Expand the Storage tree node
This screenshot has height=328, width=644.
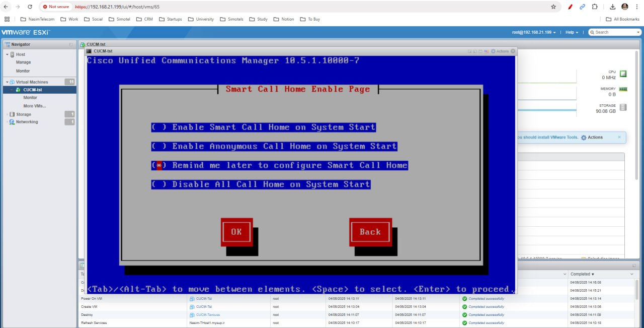click(7, 114)
